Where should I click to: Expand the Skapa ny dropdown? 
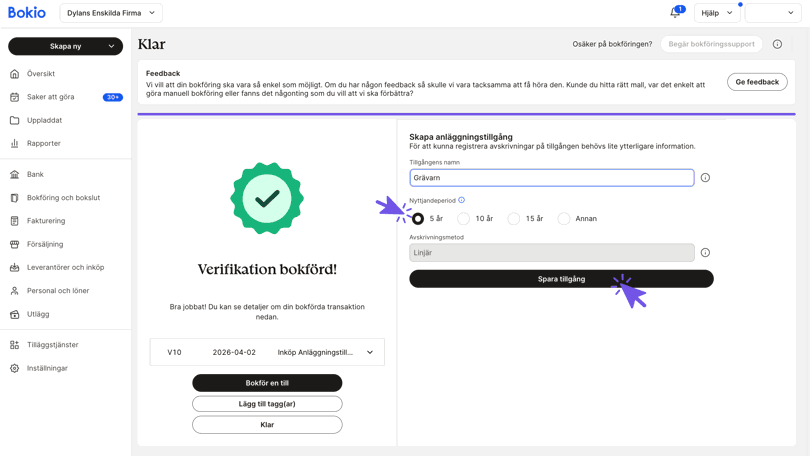(66, 46)
